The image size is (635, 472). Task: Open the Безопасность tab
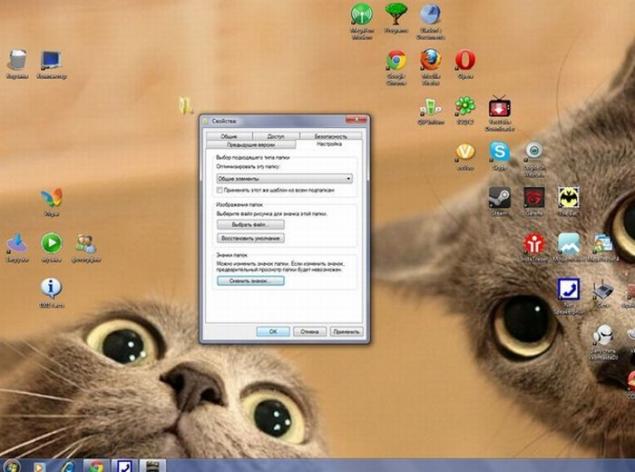(x=330, y=136)
